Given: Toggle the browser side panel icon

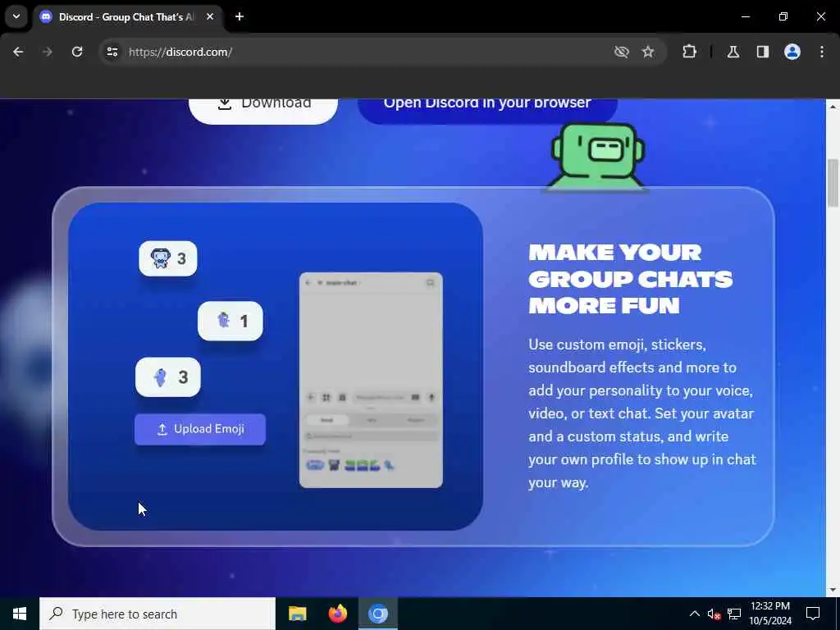Looking at the screenshot, I should click(763, 52).
